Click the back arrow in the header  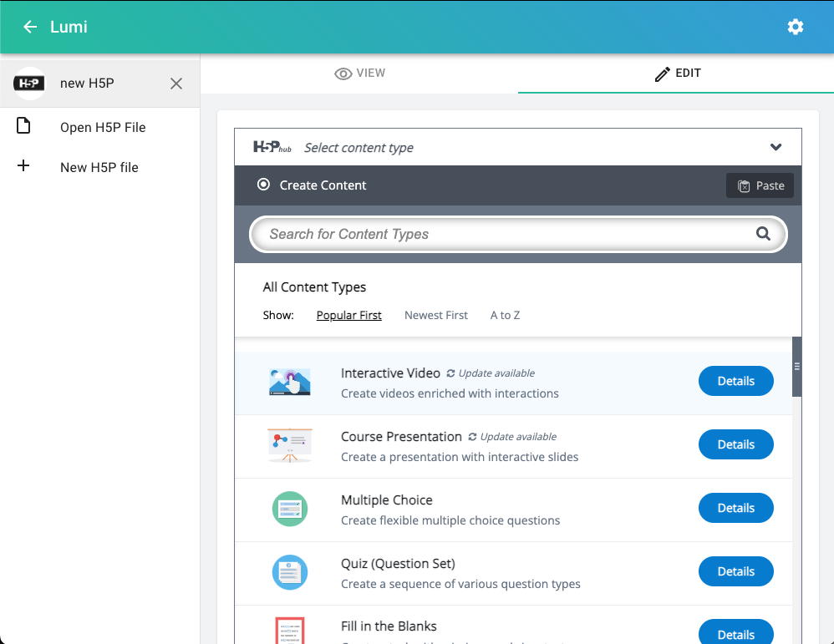[x=30, y=26]
